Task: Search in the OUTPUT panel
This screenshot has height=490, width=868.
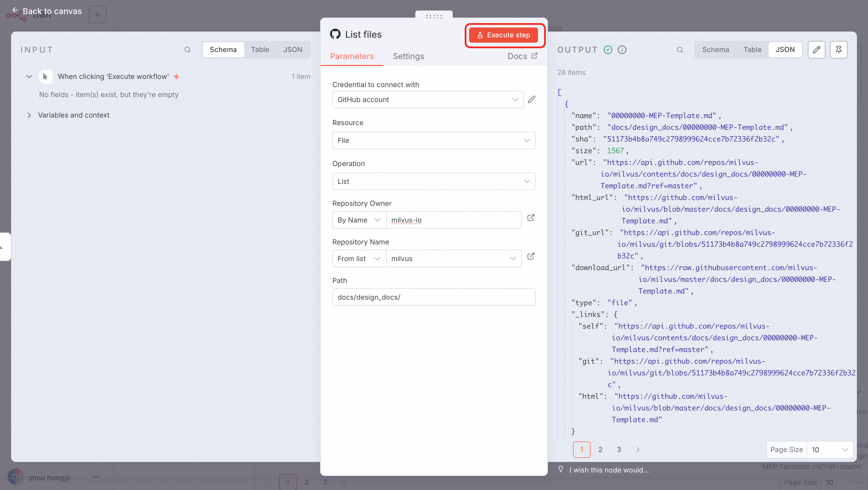Action: pyautogui.click(x=680, y=50)
